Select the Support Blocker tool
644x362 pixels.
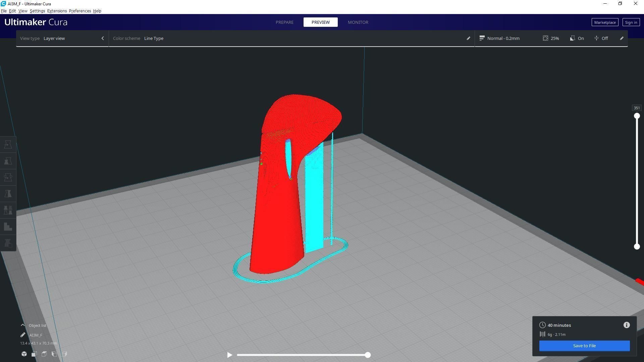click(8, 227)
